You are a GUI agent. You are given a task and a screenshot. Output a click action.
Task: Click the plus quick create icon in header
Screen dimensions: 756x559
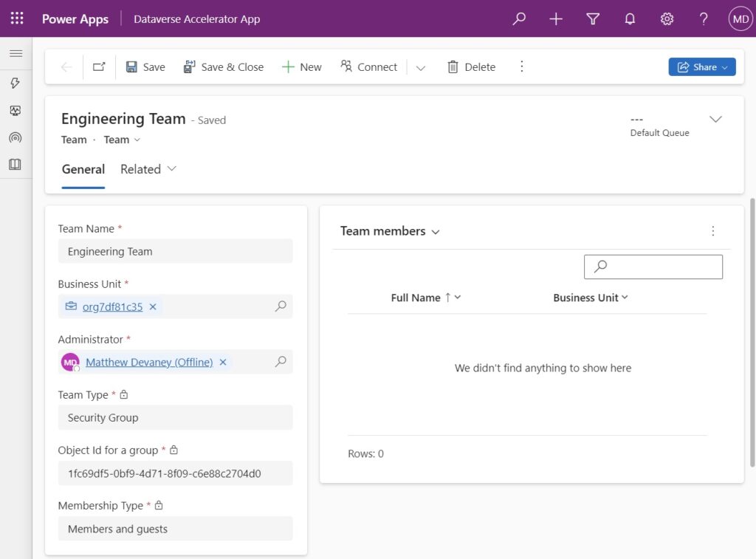[x=556, y=18]
